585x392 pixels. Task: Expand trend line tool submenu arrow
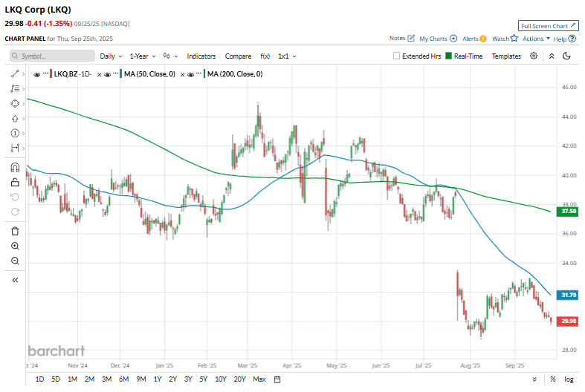24,74
